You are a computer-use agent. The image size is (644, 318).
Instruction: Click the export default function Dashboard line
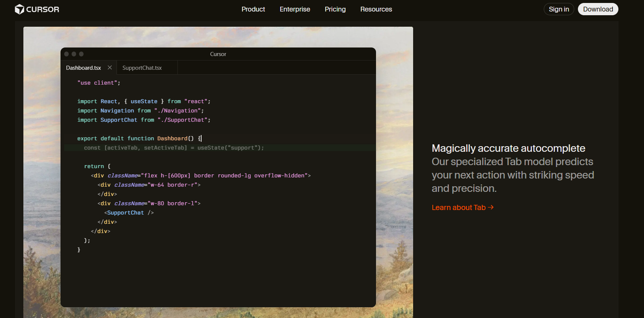(139, 138)
